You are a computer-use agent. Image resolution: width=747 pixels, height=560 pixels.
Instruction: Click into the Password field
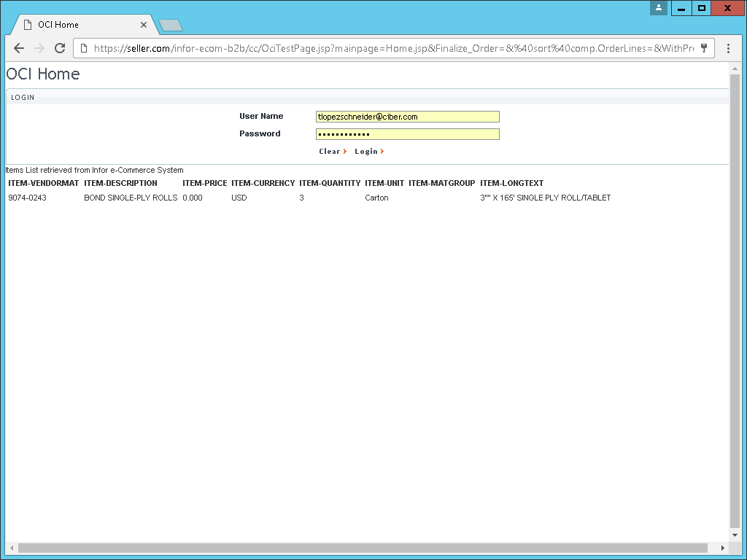[407, 134]
